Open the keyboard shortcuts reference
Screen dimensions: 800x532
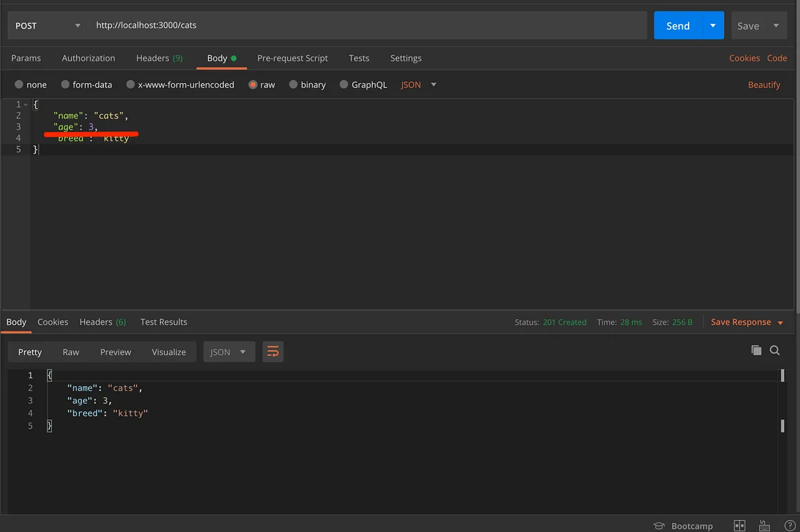(765, 525)
